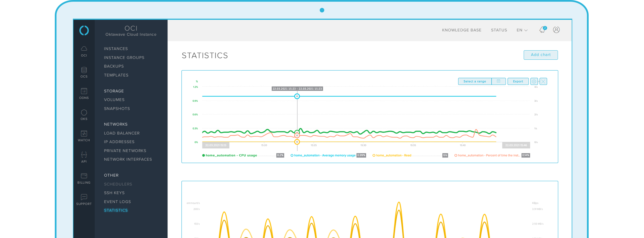Image resolution: width=644 pixels, height=238 pixels.
Task: Click the notifications bell icon
Action: pos(542,30)
